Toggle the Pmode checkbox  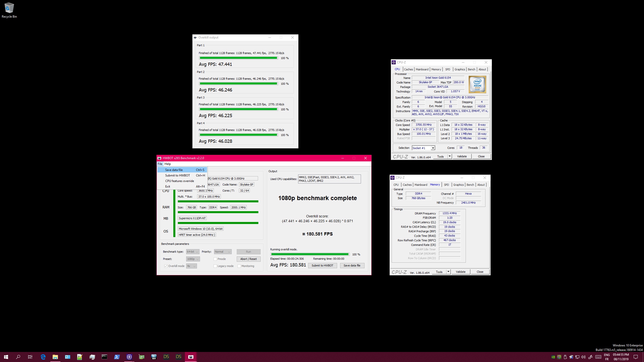pos(215,259)
